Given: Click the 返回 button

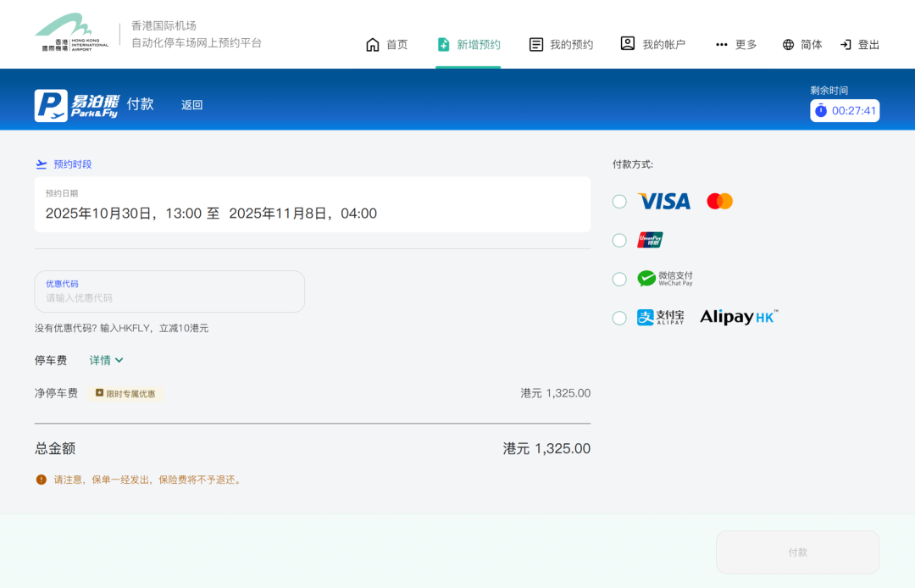Looking at the screenshot, I should 192,103.
